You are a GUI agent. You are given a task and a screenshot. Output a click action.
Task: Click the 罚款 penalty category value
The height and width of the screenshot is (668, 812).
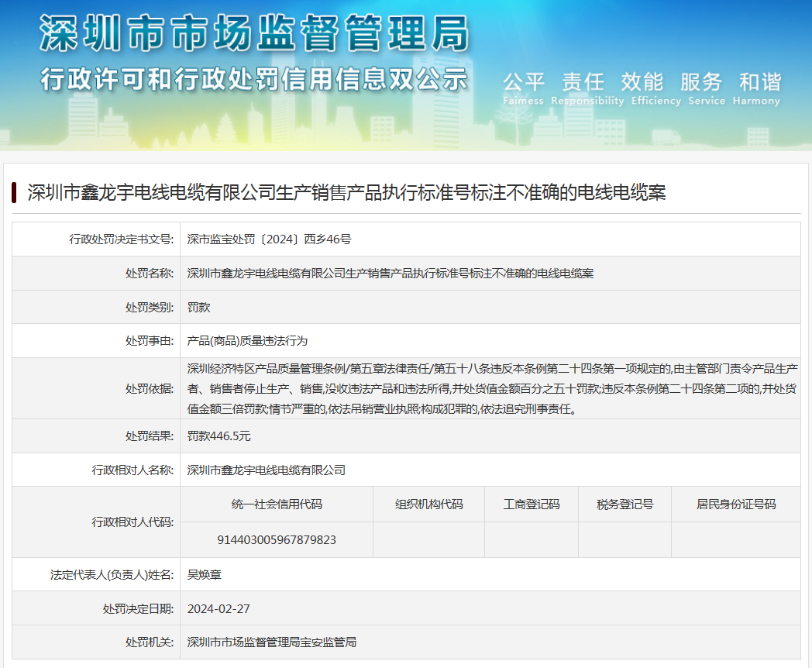199,307
